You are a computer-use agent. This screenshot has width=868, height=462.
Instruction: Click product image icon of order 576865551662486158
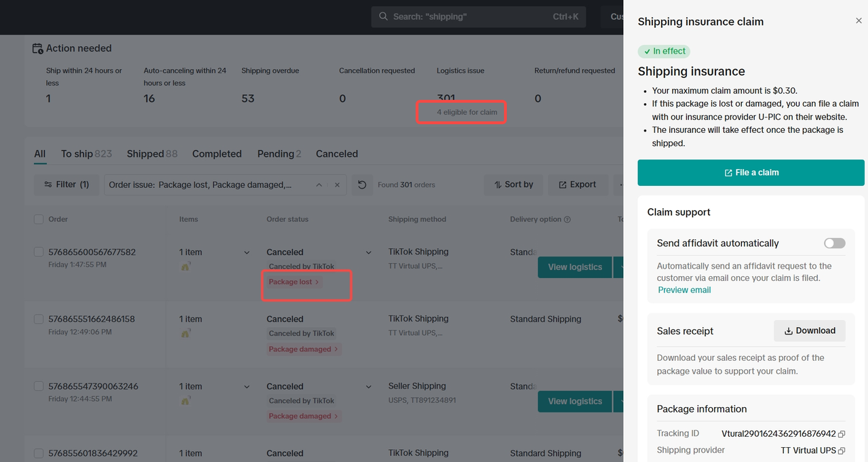[x=185, y=333]
